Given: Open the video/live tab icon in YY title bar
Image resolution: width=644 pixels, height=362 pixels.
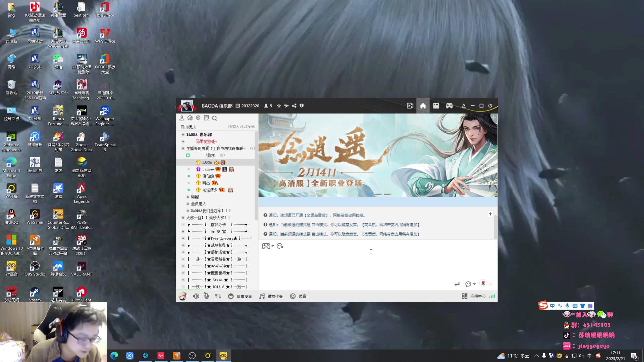Looking at the screenshot, I should pyautogui.click(x=410, y=106).
